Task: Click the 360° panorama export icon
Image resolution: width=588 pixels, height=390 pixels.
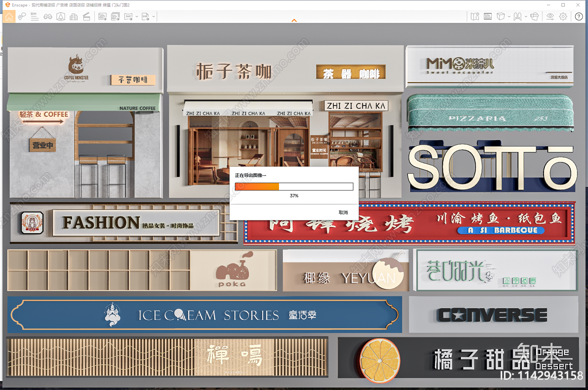Action: [128, 17]
